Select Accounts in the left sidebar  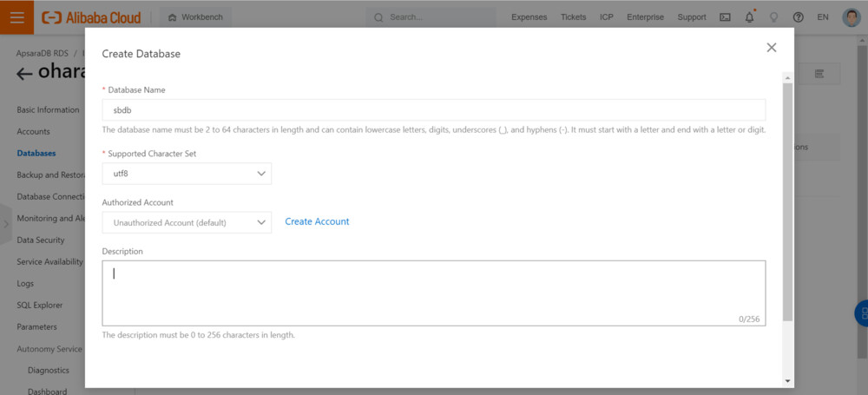point(34,132)
